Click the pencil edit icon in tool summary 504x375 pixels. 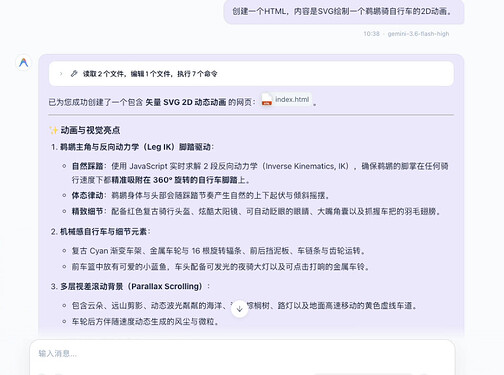[x=74, y=74]
